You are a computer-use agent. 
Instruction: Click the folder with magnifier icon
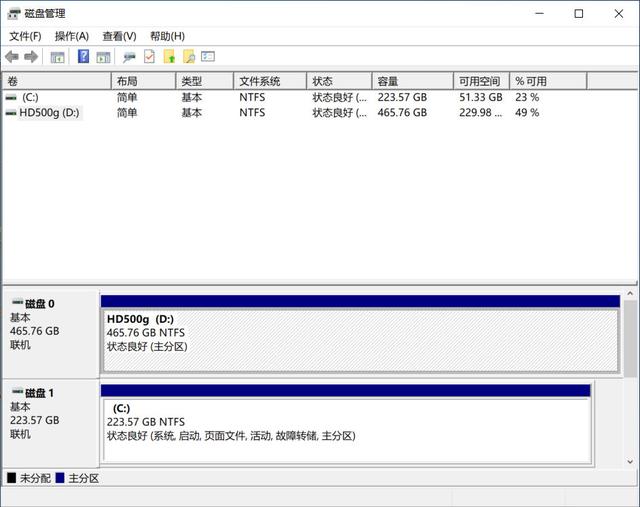coord(189,56)
